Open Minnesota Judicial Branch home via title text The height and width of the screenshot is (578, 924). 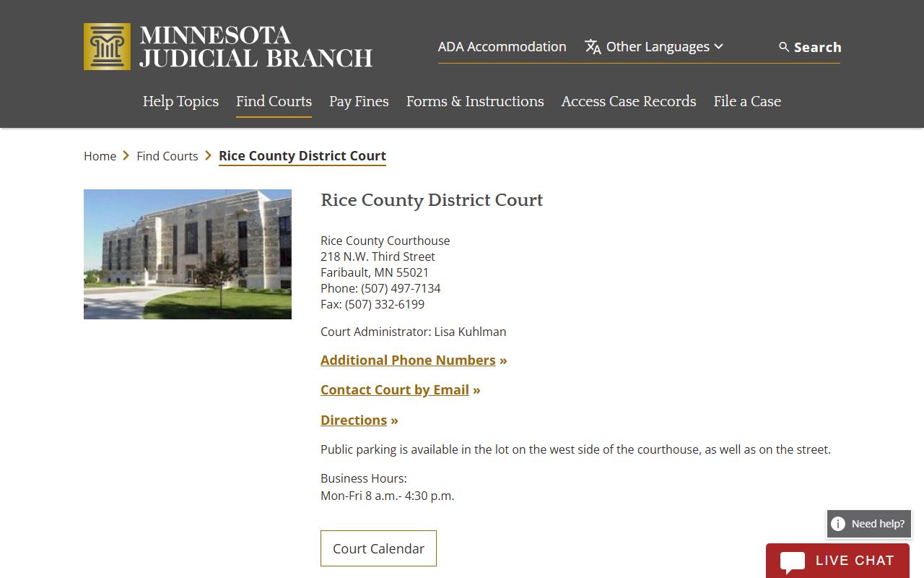(256, 47)
